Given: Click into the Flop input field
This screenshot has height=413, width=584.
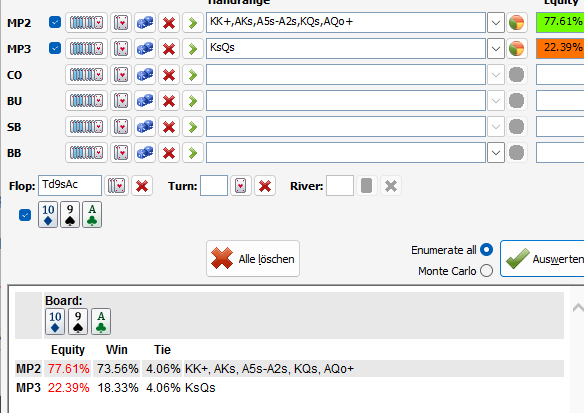Looking at the screenshot, I should click(x=70, y=185).
